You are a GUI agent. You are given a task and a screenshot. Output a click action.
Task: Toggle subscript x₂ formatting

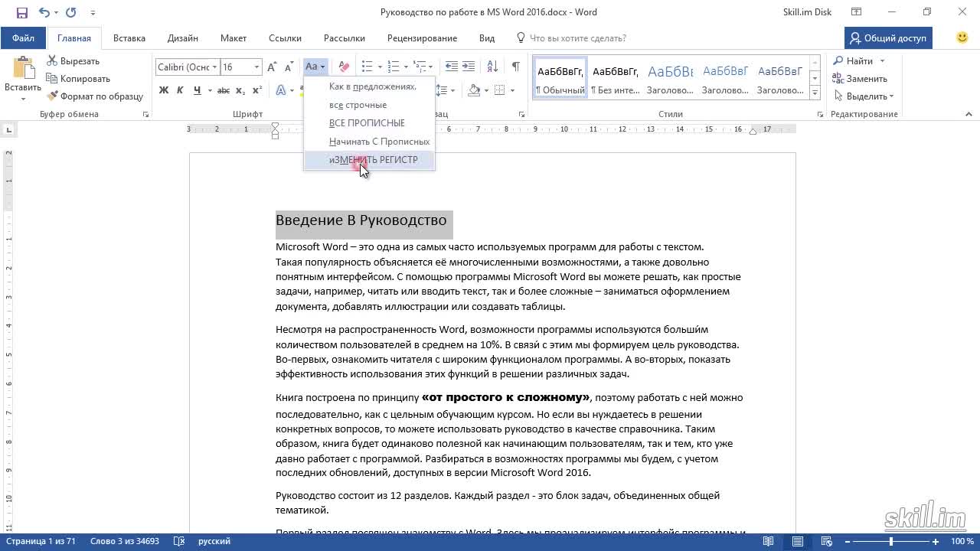coord(240,90)
